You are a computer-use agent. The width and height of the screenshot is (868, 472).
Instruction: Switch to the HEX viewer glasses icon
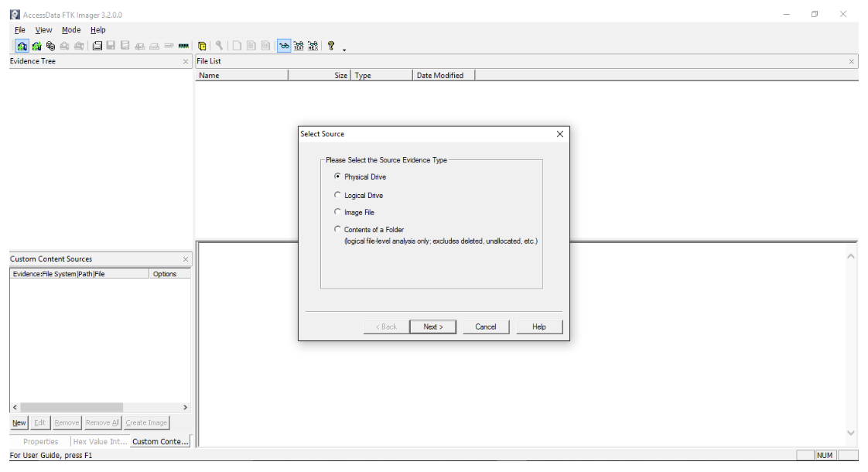[313, 46]
